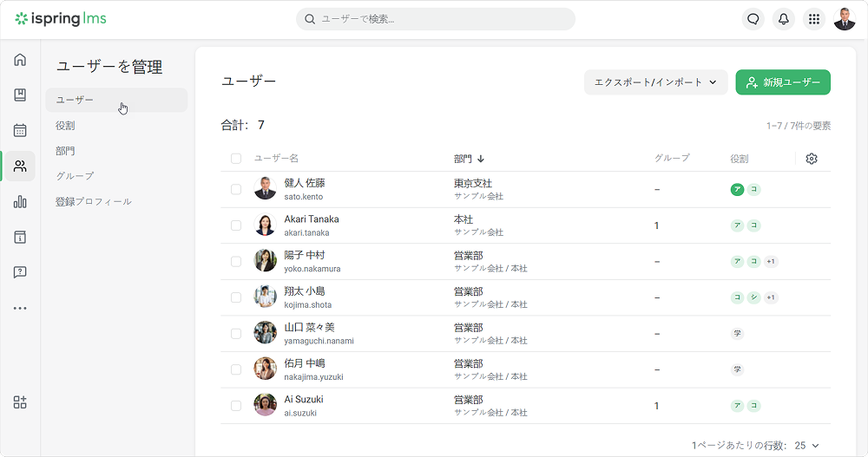
Task: Expand the エクスポート/インポート dropdown
Action: pyautogui.click(x=655, y=82)
